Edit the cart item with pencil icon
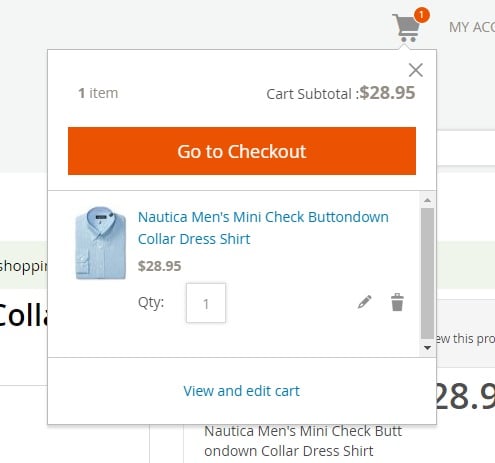 coord(364,302)
